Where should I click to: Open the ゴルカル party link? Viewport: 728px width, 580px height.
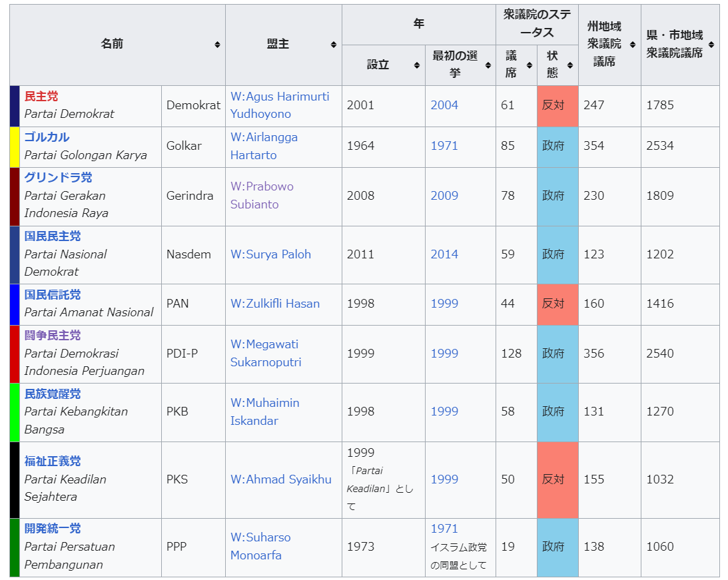pyautogui.click(x=47, y=137)
